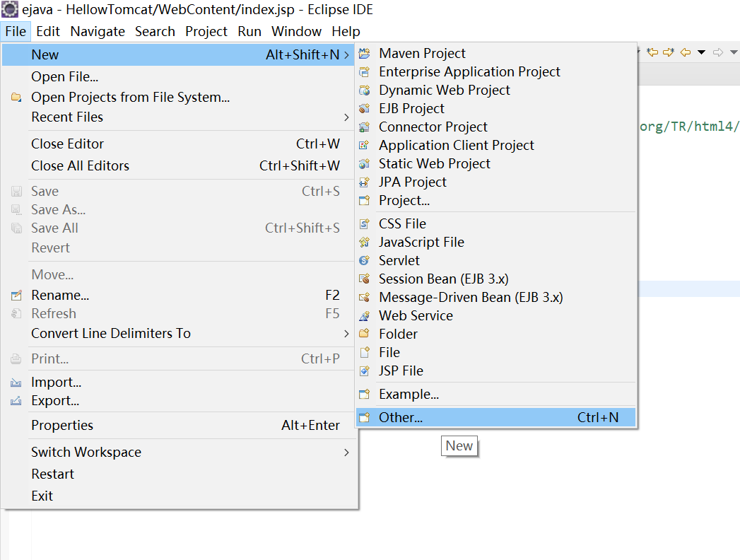
Task: Click the Eclipse logo in title bar
Action: [x=10, y=10]
